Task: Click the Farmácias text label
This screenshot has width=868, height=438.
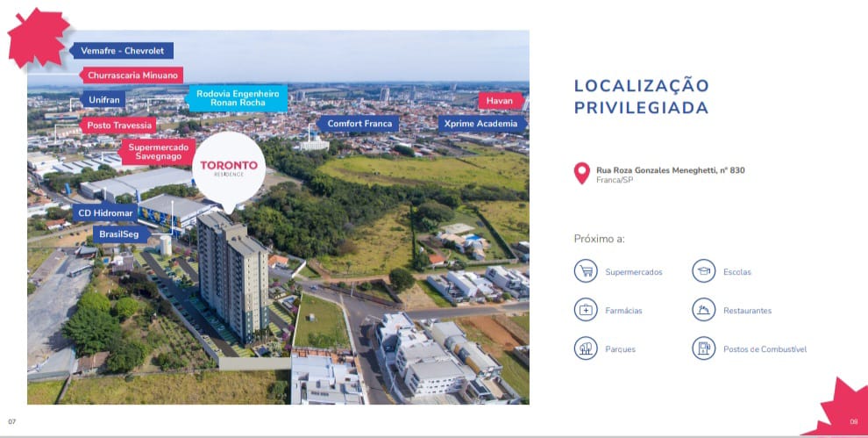Action: [x=624, y=311]
